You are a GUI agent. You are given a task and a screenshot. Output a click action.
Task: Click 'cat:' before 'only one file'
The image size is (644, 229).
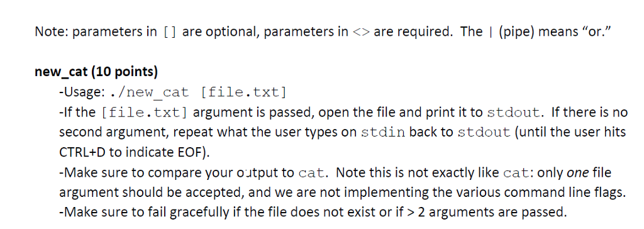tap(518, 172)
